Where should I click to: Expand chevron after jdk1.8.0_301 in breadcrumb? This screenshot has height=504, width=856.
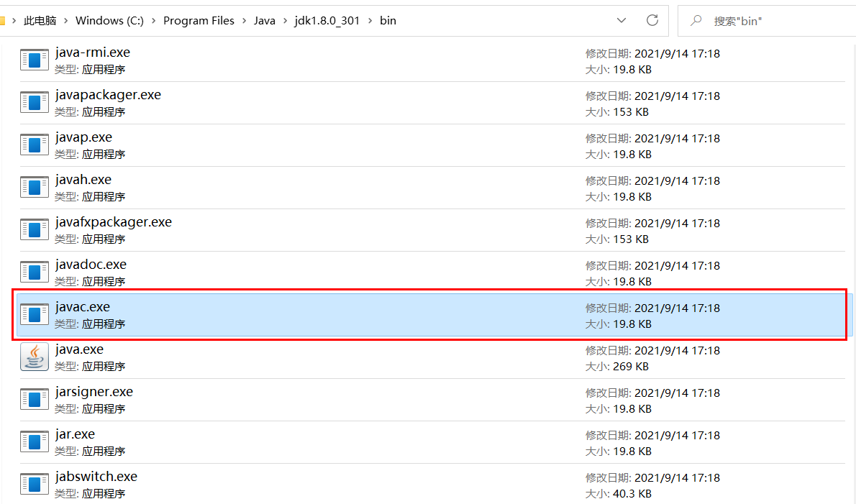(x=370, y=21)
